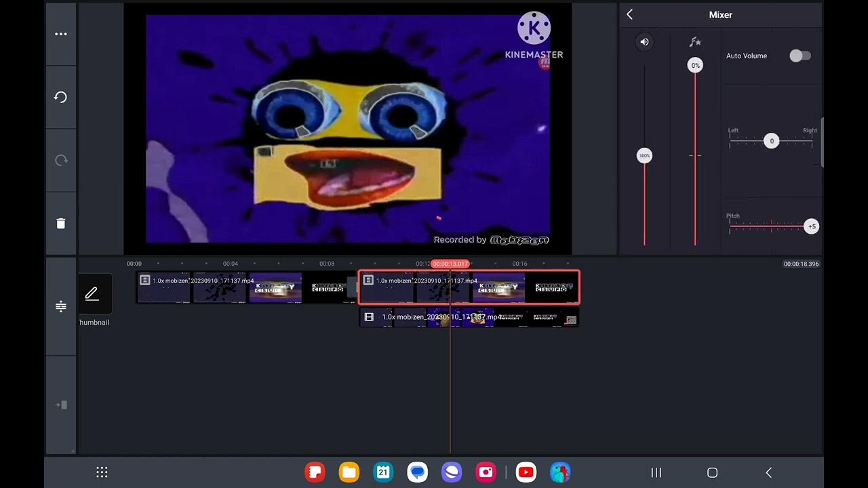Image resolution: width=868 pixels, height=488 pixels.
Task: Adjust the Pitch slider at +5
Action: click(x=811, y=226)
